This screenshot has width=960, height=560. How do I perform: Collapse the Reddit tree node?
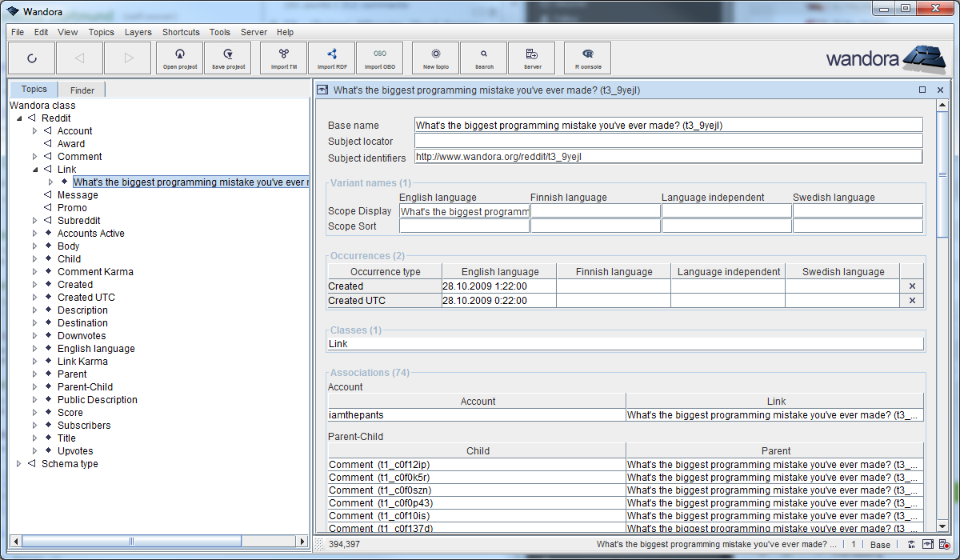(19, 118)
